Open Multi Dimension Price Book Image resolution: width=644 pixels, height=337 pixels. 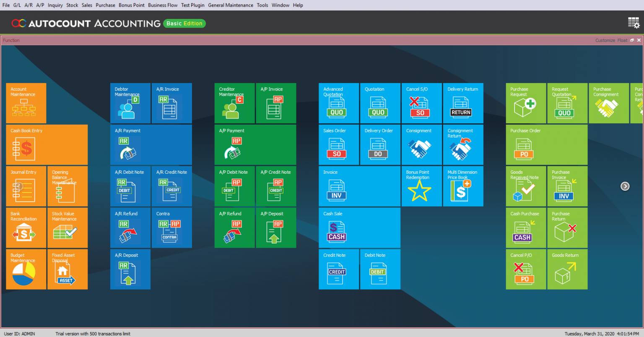coord(463,186)
